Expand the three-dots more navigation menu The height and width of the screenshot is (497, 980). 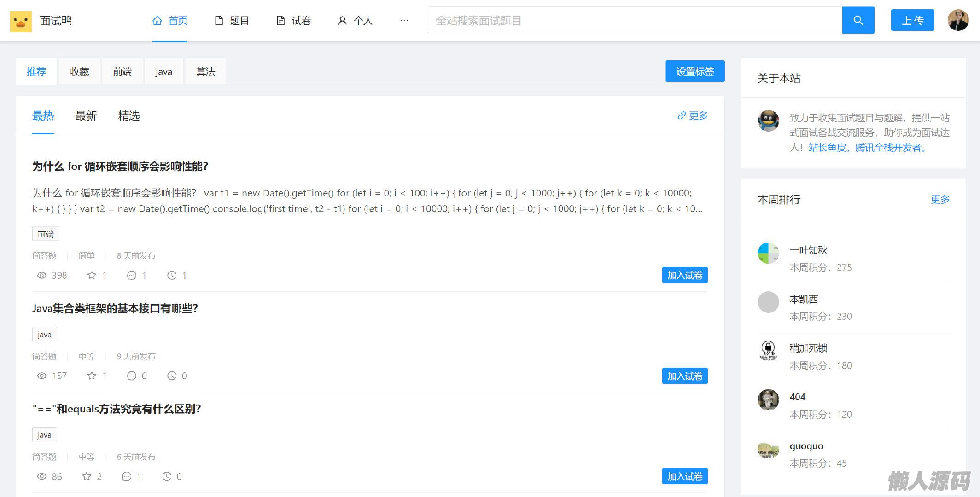(x=404, y=21)
